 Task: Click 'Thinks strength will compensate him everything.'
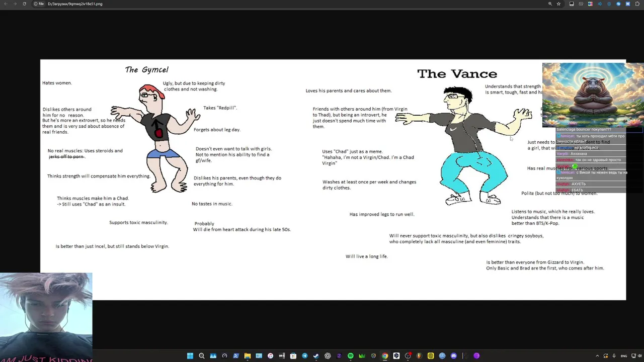[99, 176]
